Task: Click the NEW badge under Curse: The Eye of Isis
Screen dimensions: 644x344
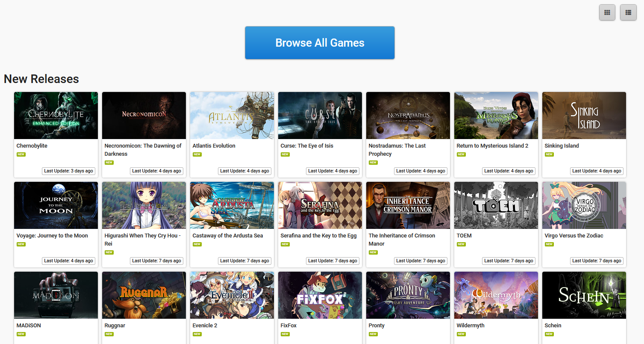Action: tap(285, 154)
